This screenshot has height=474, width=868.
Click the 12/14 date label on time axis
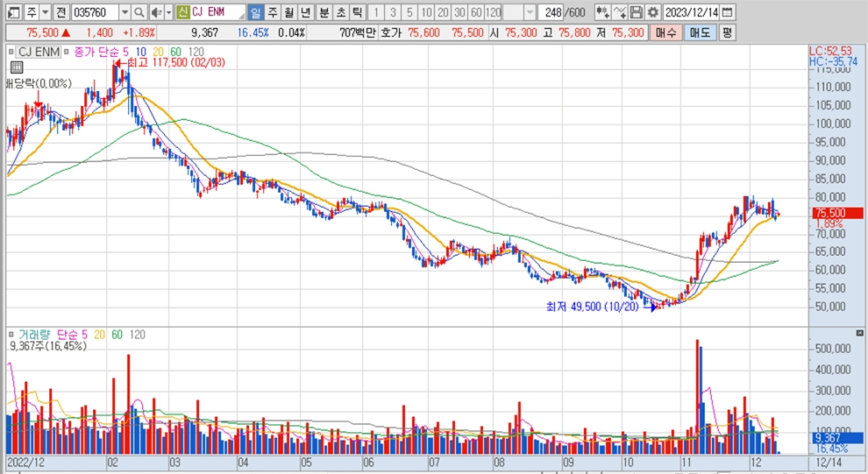(x=829, y=463)
